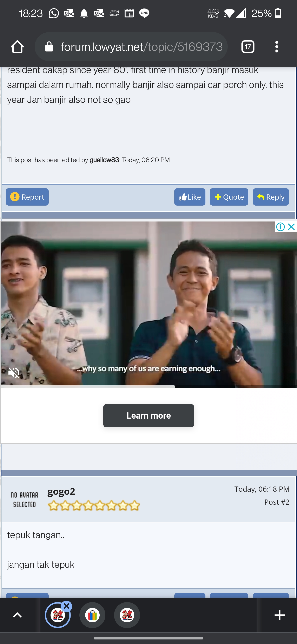This screenshot has height=644, width=297.
Task: Tap the 'jangan tak tepuk' post text
Action: point(41,565)
